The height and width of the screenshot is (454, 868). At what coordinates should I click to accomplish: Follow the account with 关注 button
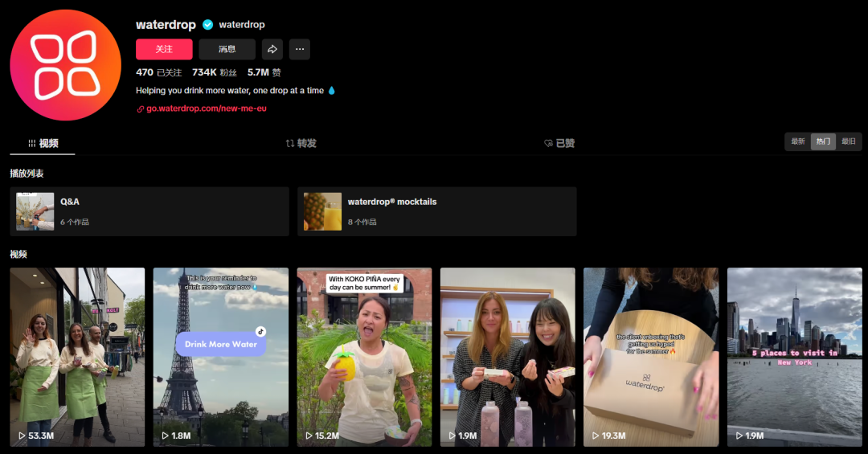coord(165,49)
